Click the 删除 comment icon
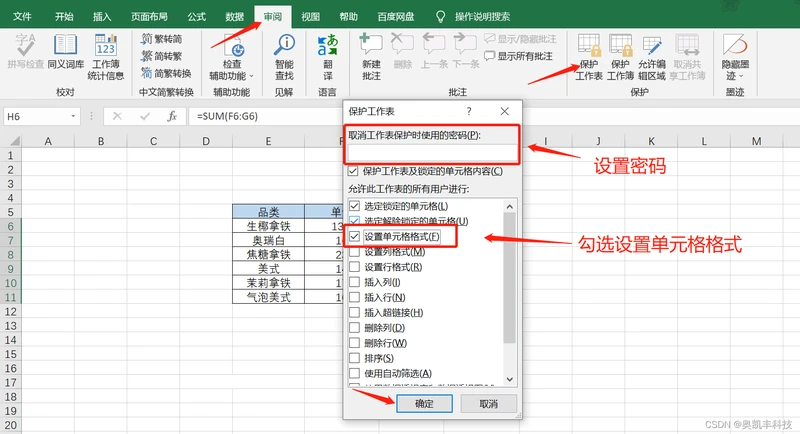The image size is (800, 434). [x=403, y=51]
